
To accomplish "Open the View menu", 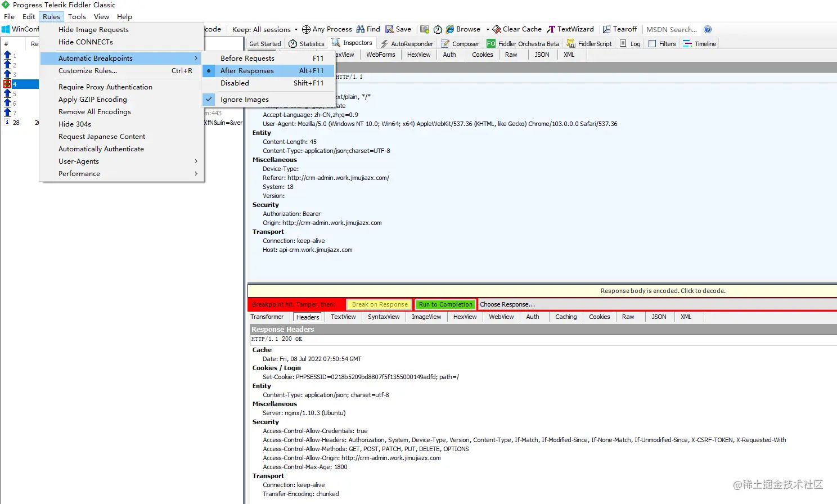I will coord(101,17).
